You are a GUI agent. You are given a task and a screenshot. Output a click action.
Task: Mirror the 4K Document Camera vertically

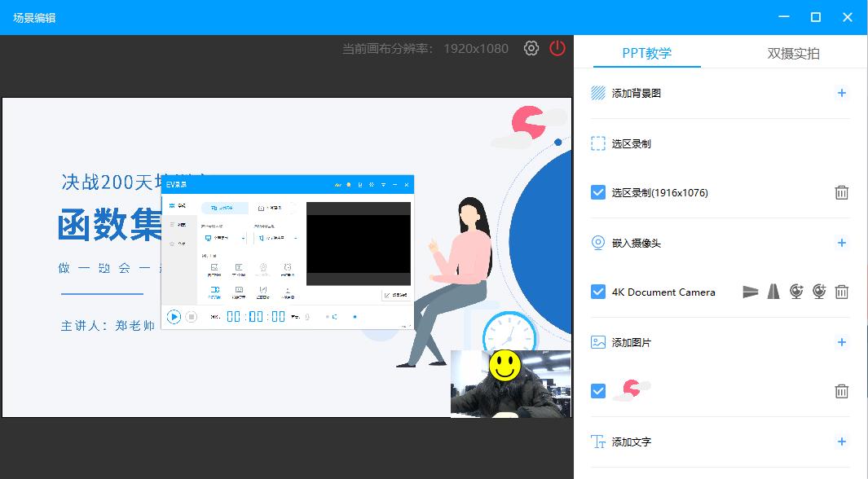(x=750, y=291)
